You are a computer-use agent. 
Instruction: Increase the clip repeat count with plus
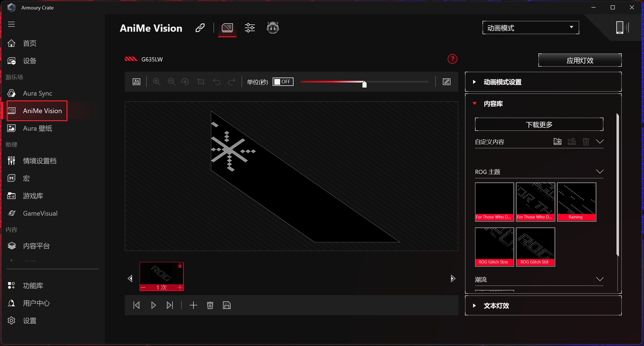tap(180, 287)
